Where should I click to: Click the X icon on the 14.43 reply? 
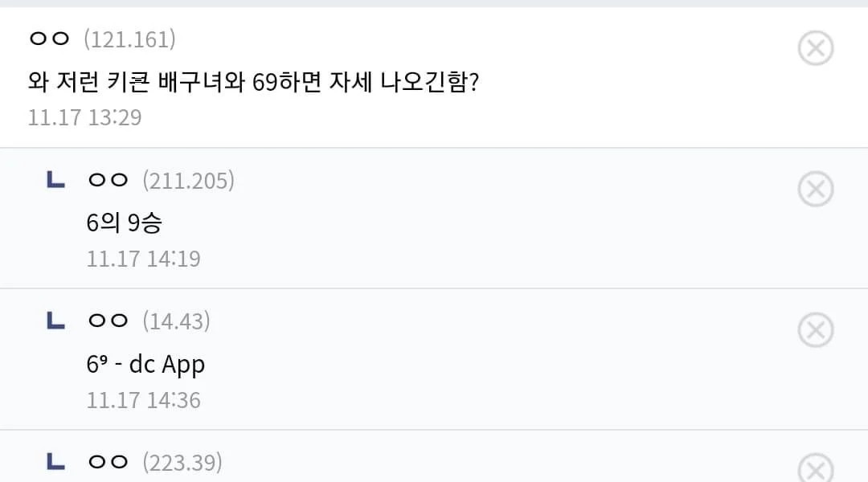(815, 330)
